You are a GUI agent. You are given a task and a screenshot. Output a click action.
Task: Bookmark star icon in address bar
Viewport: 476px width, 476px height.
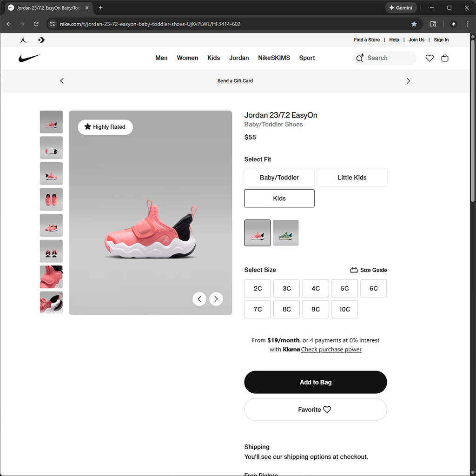tap(414, 24)
